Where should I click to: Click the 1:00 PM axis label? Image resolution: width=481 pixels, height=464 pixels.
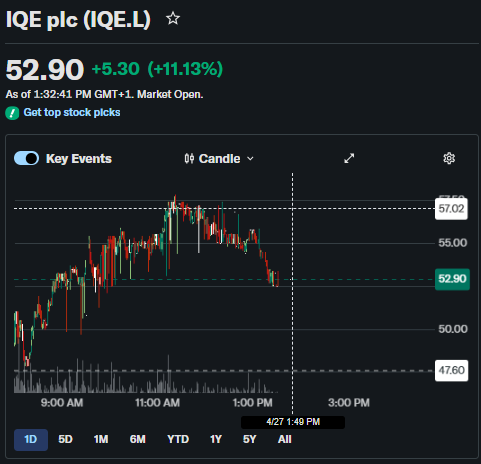pyautogui.click(x=252, y=403)
